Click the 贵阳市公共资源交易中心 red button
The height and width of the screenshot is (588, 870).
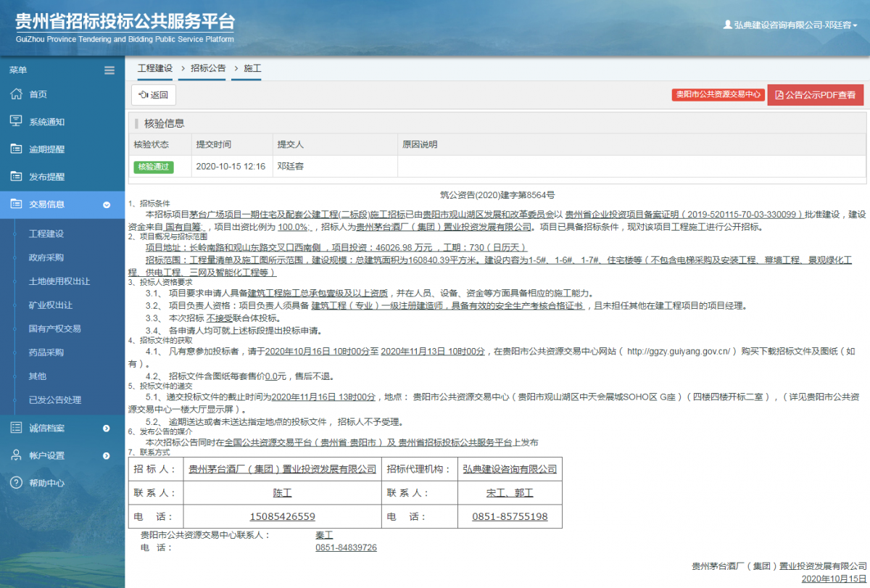click(x=718, y=94)
